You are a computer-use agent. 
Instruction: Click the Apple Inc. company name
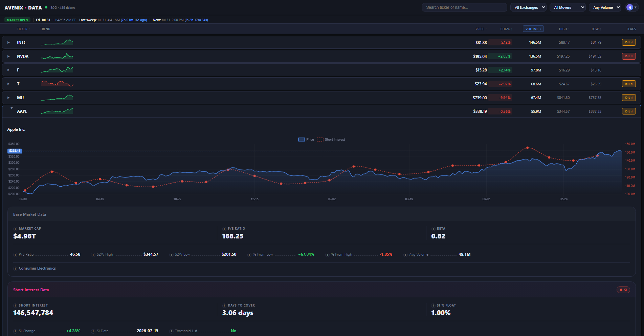pyautogui.click(x=16, y=129)
